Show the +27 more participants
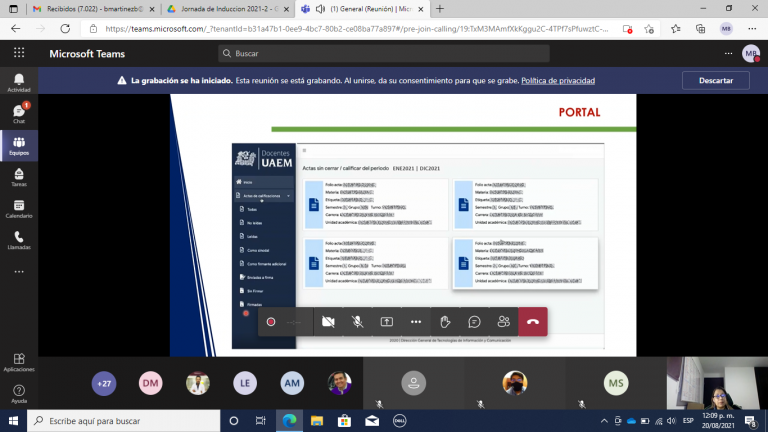 (x=104, y=383)
